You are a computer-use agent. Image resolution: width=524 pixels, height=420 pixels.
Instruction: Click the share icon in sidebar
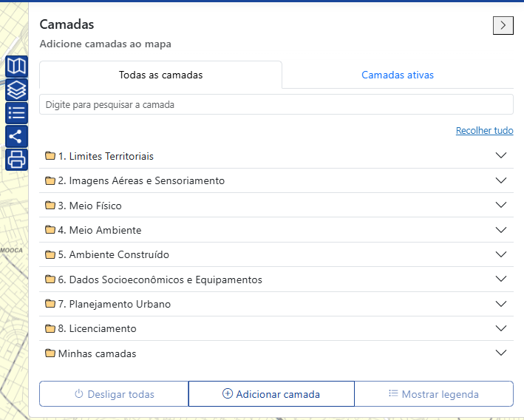(x=16, y=137)
